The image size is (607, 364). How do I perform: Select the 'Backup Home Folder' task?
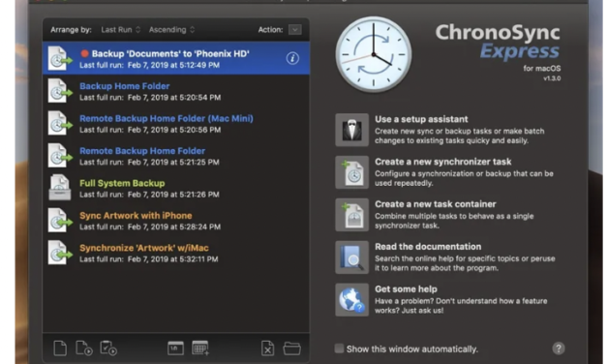[176, 91]
